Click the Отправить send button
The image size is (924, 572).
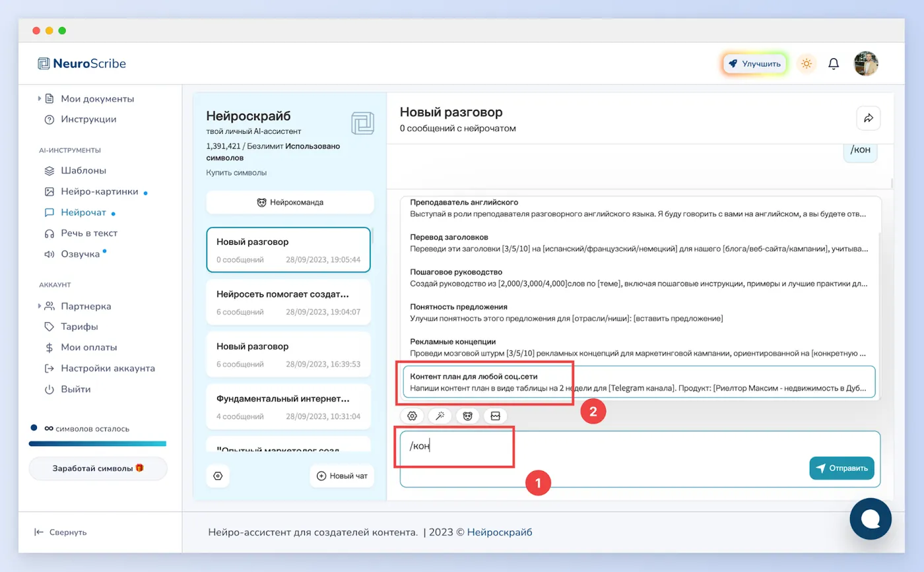841,468
